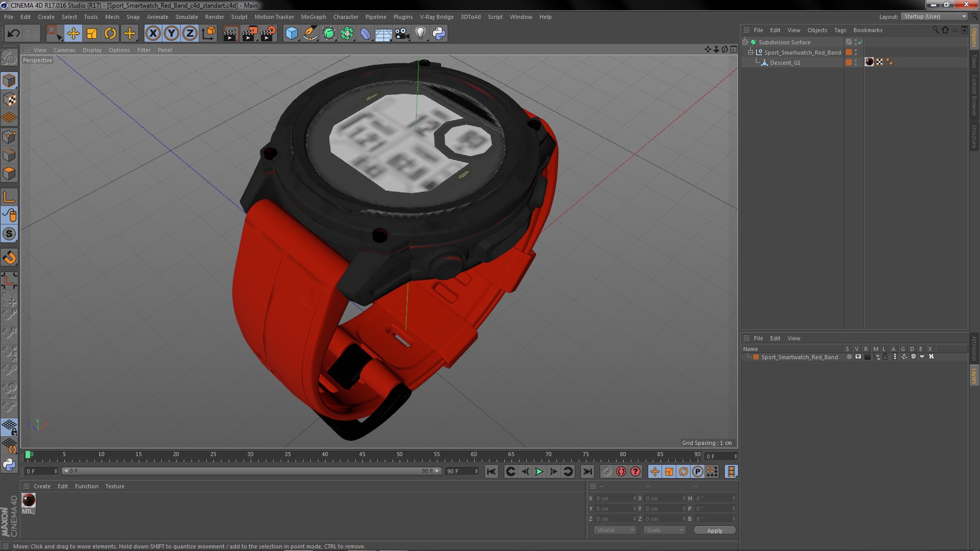
Task: Collapse Sport_Smartwatch_Red_Band object hierarchy
Action: point(751,52)
